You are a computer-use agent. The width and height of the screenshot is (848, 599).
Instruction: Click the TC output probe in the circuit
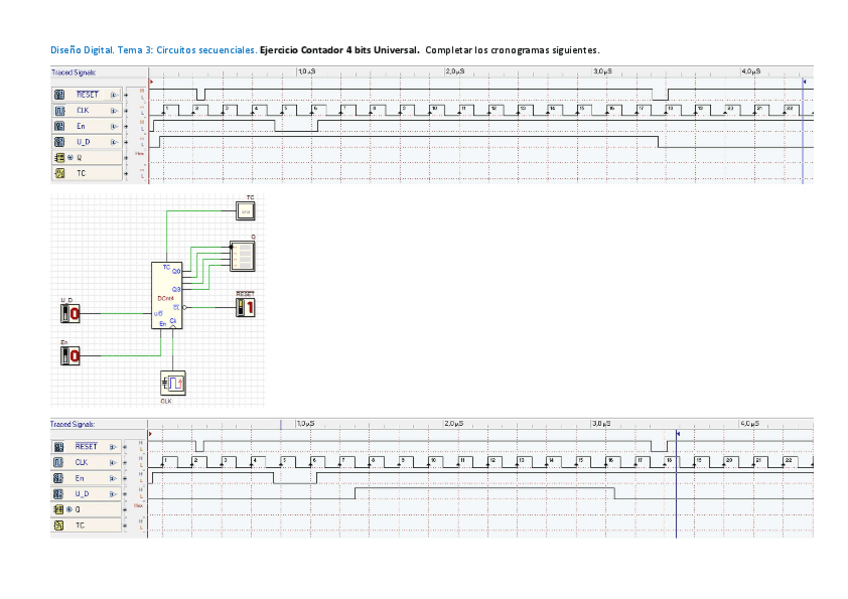[245, 210]
